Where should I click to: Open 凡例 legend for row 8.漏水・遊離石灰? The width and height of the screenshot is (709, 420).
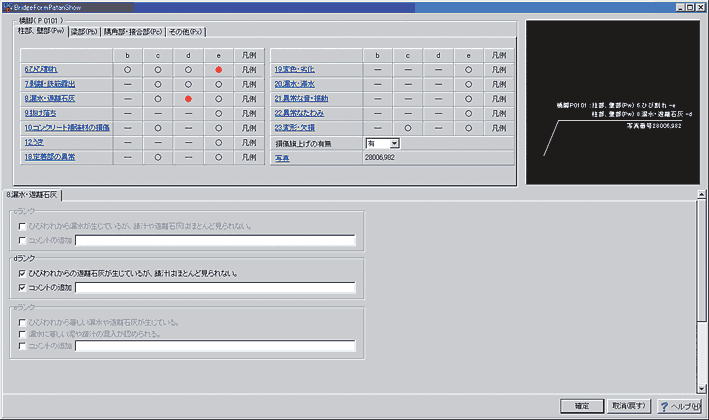tap(249, 99)
